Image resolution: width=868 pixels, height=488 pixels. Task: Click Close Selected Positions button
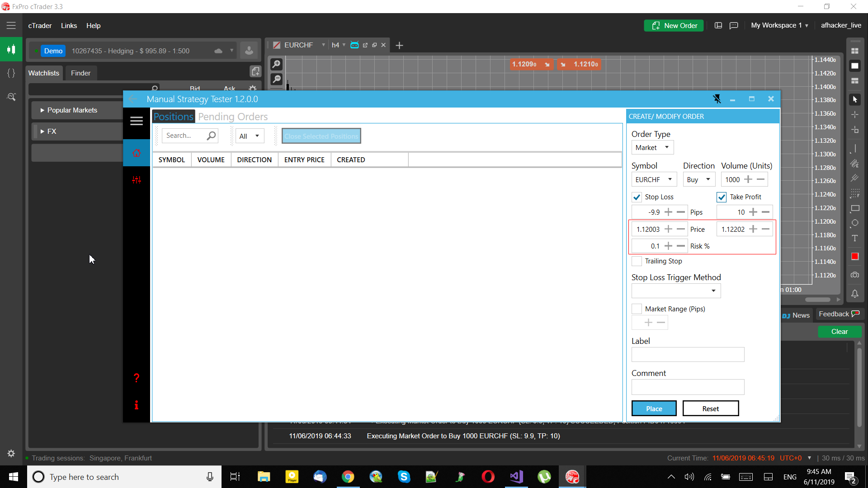(321, 136)
